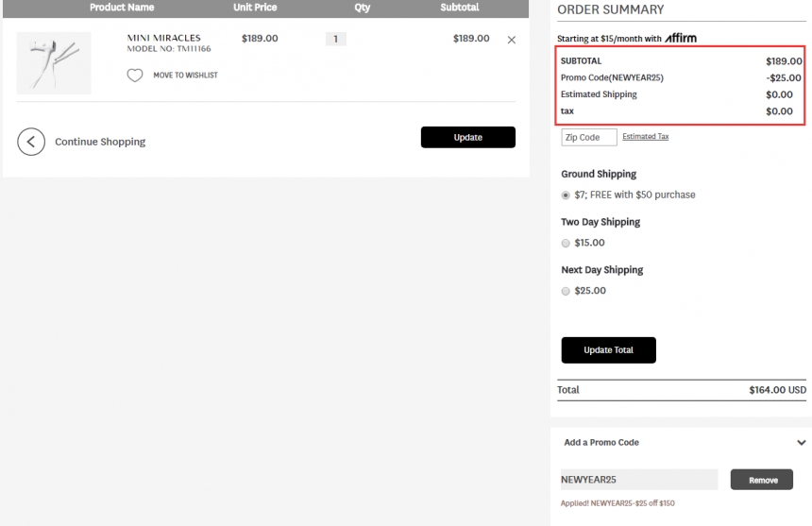Click the quantity field showing 1
Screen dimensions: 812x526
tap(335, 40)
